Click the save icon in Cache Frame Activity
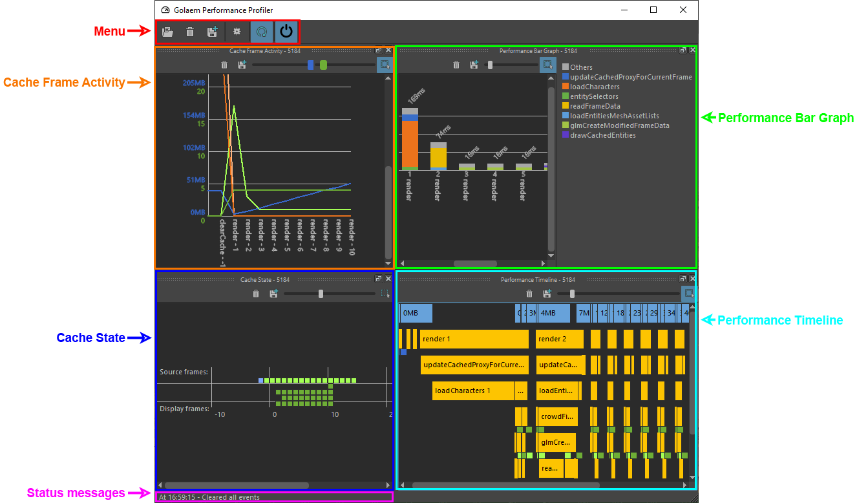This screenshot has width=868, height=503. click(242, 65)
